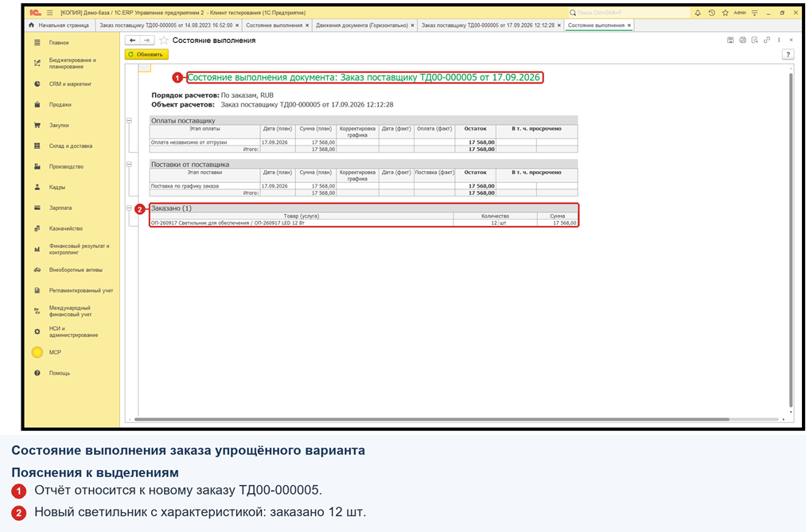Click the Обновить button
Screen dimensions: 806x532
pos(146,54)
